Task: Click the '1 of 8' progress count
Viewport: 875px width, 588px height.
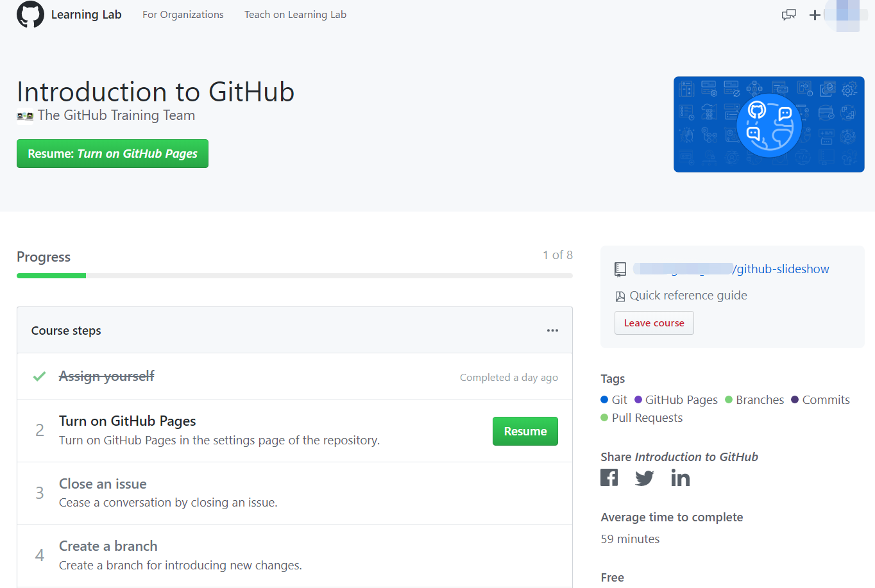Action: (x=557, y=255)
